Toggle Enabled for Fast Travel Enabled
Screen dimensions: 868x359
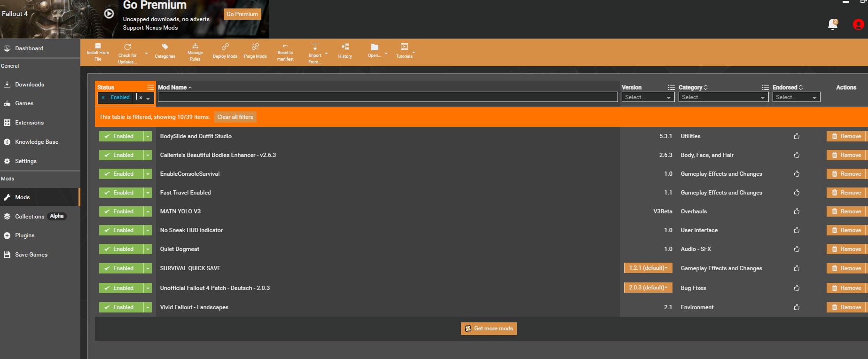click(x=121, y=193)
